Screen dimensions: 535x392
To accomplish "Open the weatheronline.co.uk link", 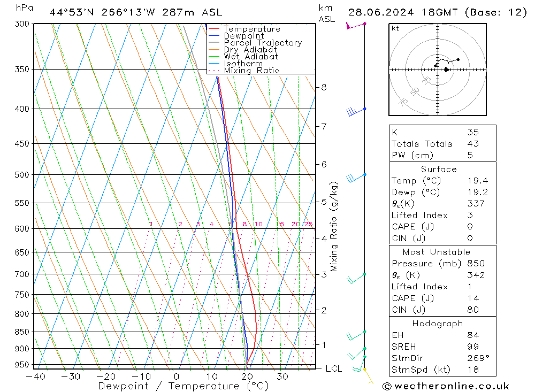I will pyautogui.click(x=446, y=386).
